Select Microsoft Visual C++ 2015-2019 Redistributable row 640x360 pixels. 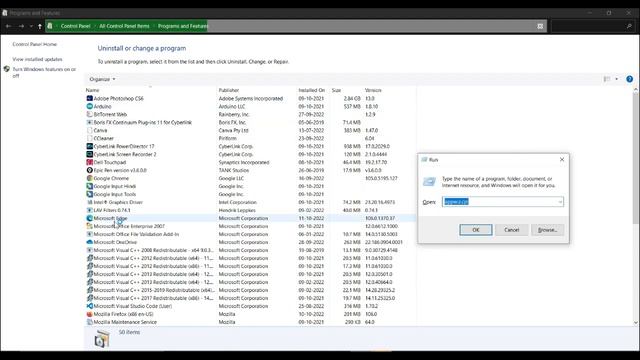[251, 290]
